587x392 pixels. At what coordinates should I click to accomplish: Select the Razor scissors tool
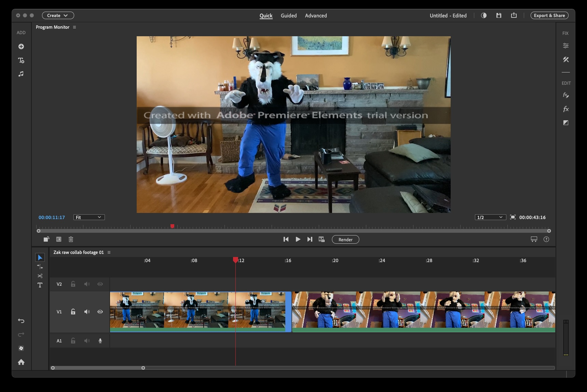40,276
